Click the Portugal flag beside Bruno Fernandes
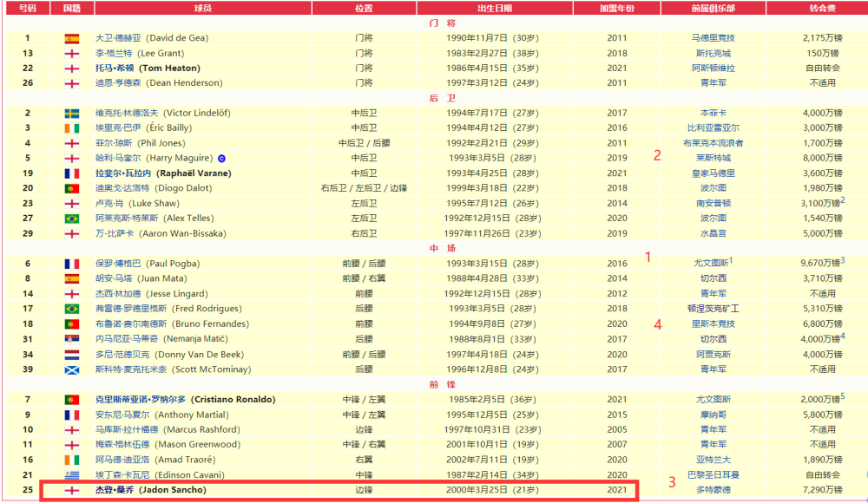Screen dimensions: 868x503 coord(72,324)
